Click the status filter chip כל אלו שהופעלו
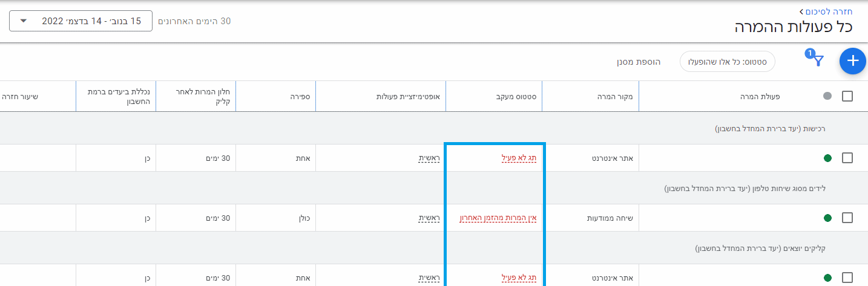 click(x=728, y=62)
